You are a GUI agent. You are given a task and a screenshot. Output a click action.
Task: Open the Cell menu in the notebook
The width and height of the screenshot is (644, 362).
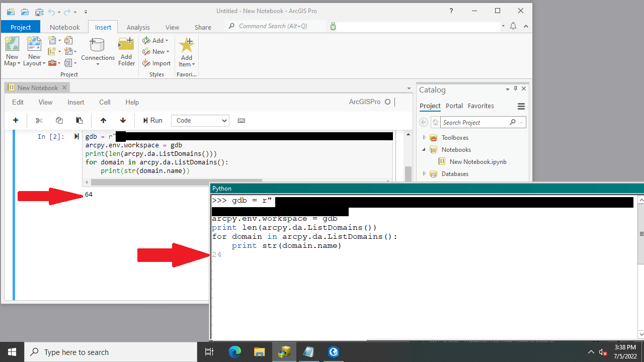[105, 102]
